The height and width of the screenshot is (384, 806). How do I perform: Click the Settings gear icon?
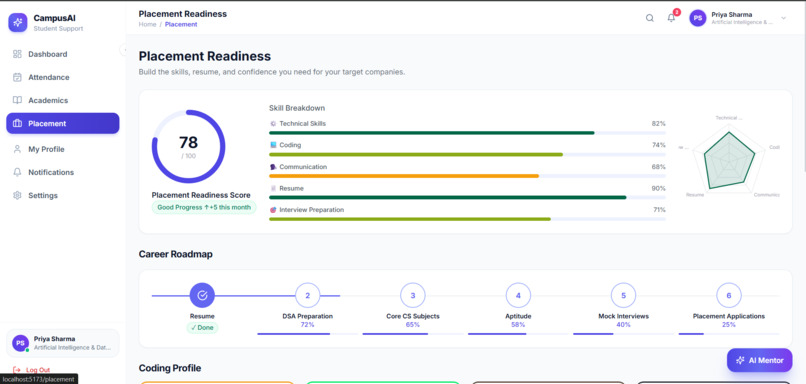17,195
